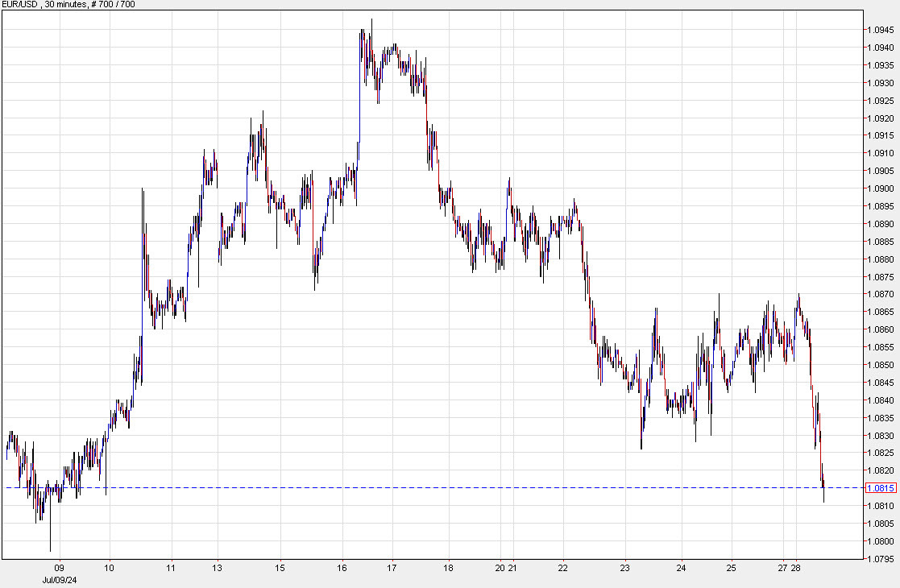Select the lowest candlestick near 1.0800
The image size is (900, 588).
48,532
